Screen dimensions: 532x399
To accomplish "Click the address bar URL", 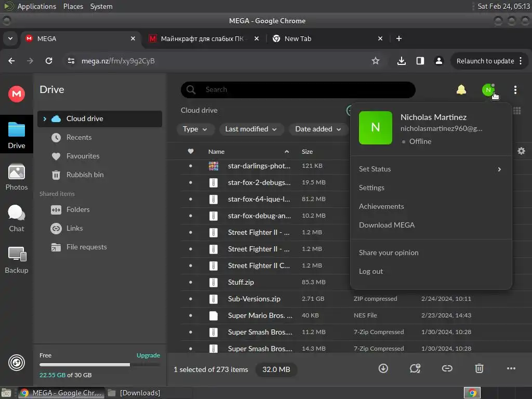I will (x=118, y=61).
